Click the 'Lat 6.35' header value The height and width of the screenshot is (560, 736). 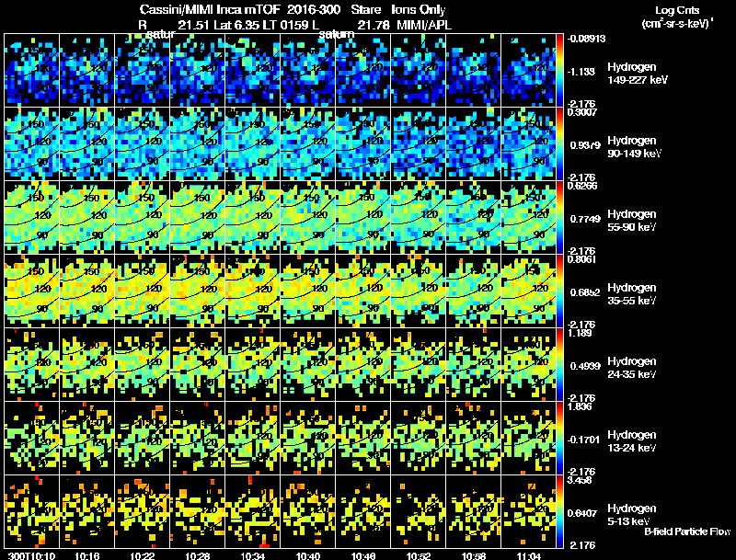[235, 26]
